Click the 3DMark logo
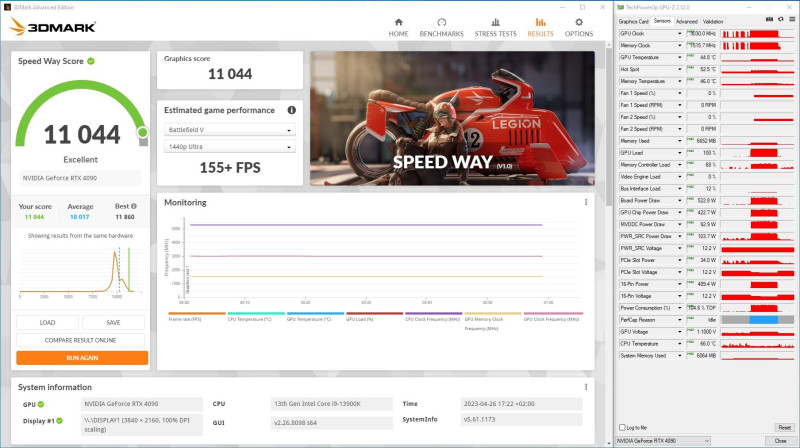800x448 pixels. [52, 27]
